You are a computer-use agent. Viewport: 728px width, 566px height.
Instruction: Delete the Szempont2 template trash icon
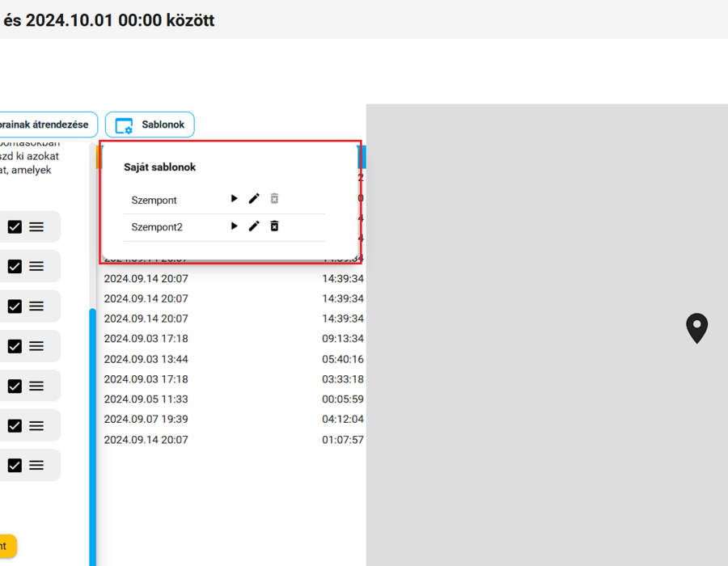274,226
